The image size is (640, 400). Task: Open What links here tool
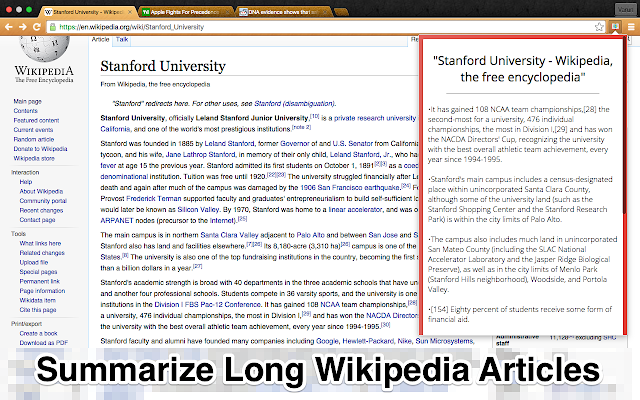(40, 243)
